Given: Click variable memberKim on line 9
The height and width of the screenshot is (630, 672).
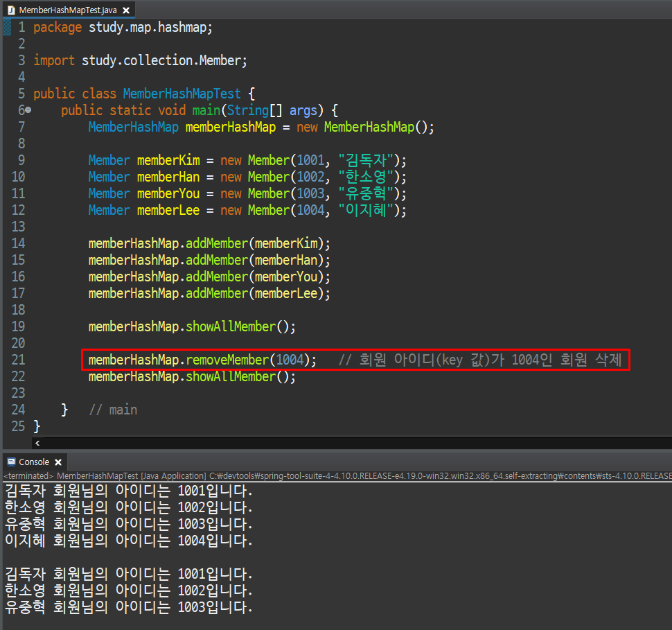Looking at the screenshot, I should [x=168, y=160].
